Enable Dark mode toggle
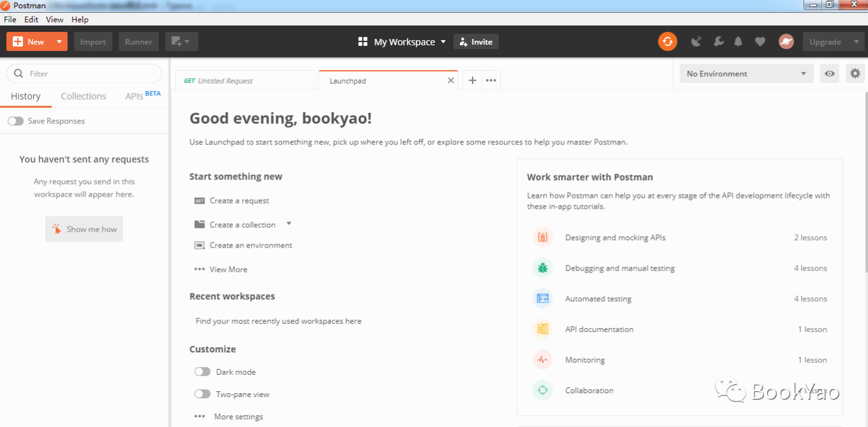This screenshot has height=427, width=868. coord(202,371)
